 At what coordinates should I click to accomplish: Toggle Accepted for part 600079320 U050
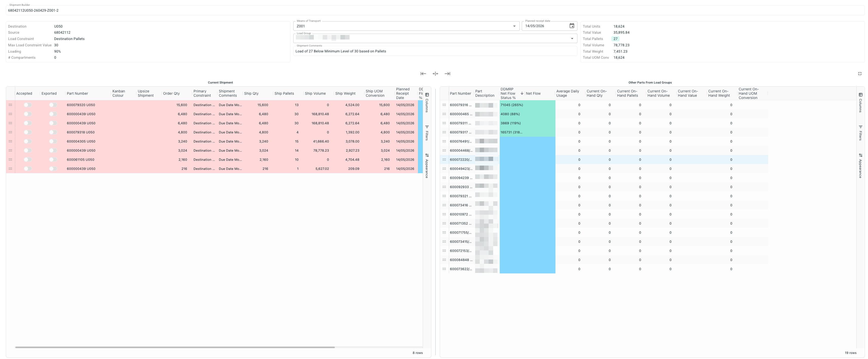[x=28, y=105]
